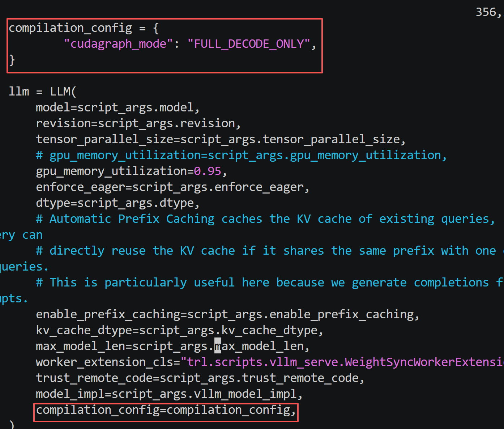504x429 pixels.
Task: Click the '# Automatic Prefix Caching caches' comment
Action: pos(265,219)
